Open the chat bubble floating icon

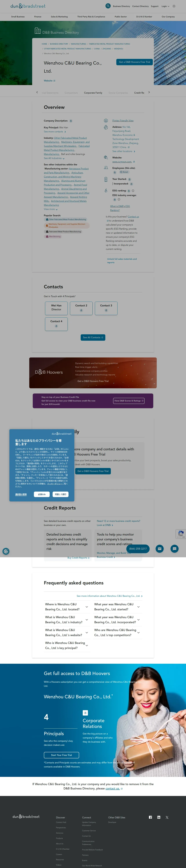pos(175,549)
